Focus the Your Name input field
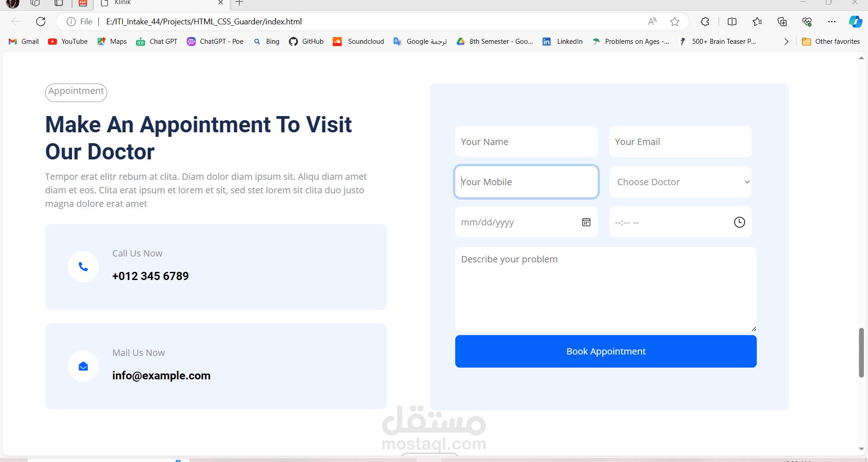 526,142
